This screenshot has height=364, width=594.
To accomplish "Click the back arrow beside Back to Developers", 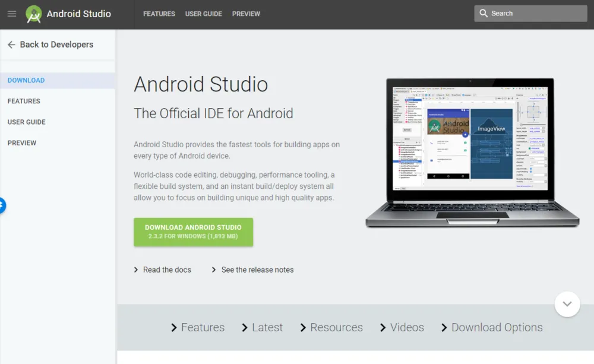I will pyautogui.click(x=11, y=45).
